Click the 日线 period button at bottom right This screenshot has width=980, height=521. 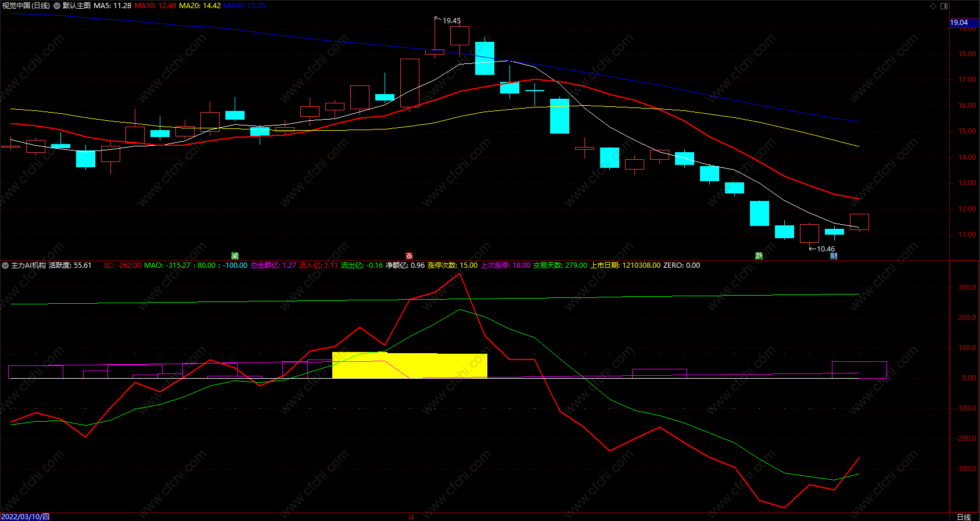pyautogui.click(x=964, y=517)
